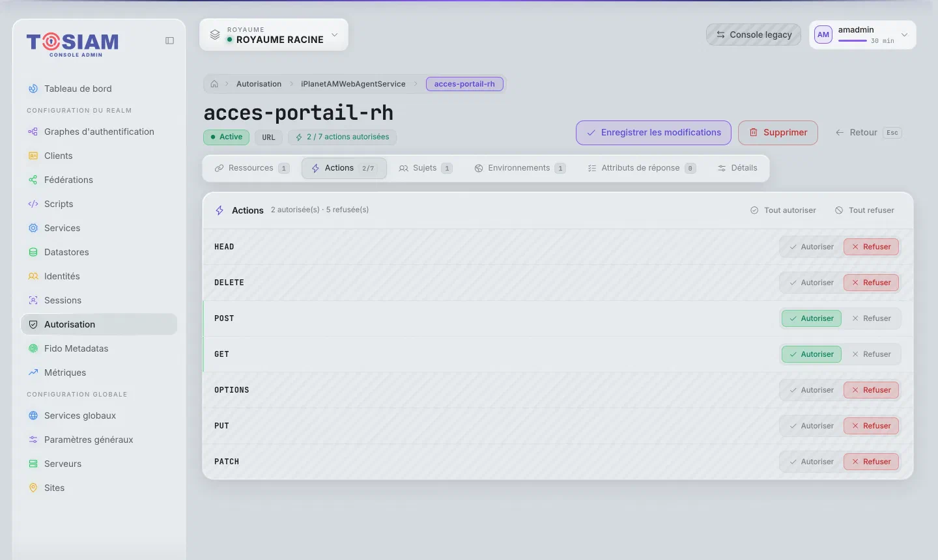
Task: Click the Sites location pin icon
Action: [33, 488]
